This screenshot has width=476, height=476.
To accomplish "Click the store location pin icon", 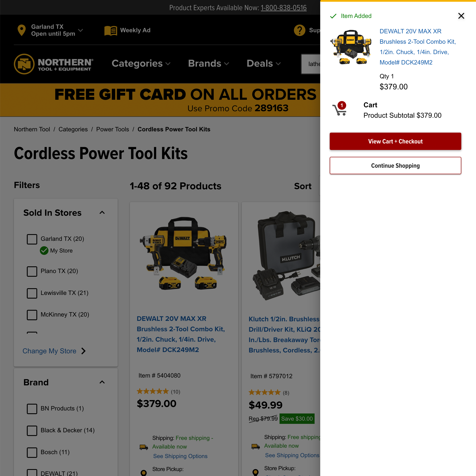I will (22, 30).
